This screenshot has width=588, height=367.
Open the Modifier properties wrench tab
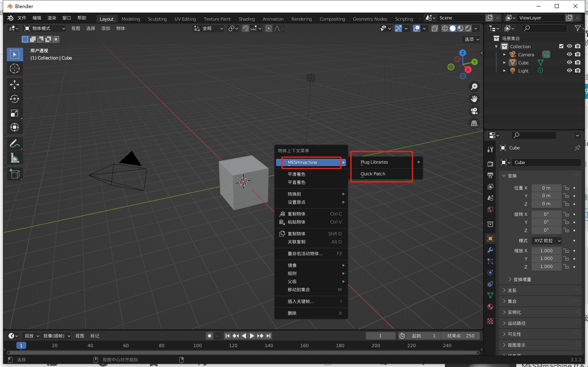coord(490,250)
